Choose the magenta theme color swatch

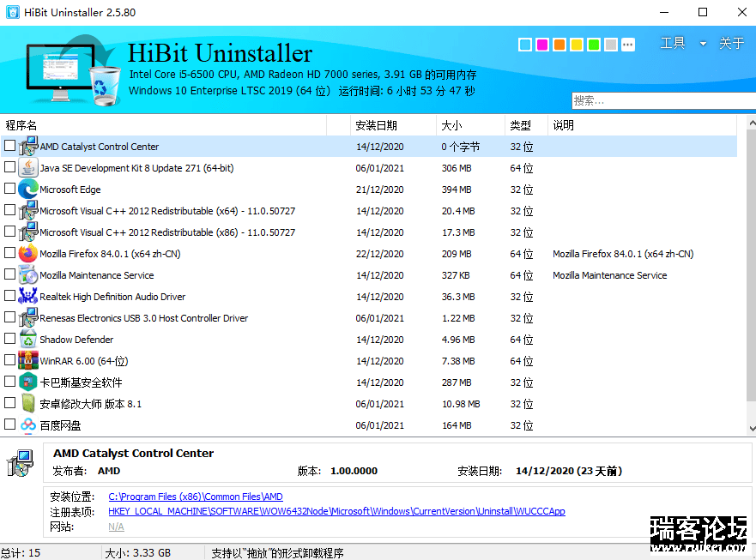(542, 45)
